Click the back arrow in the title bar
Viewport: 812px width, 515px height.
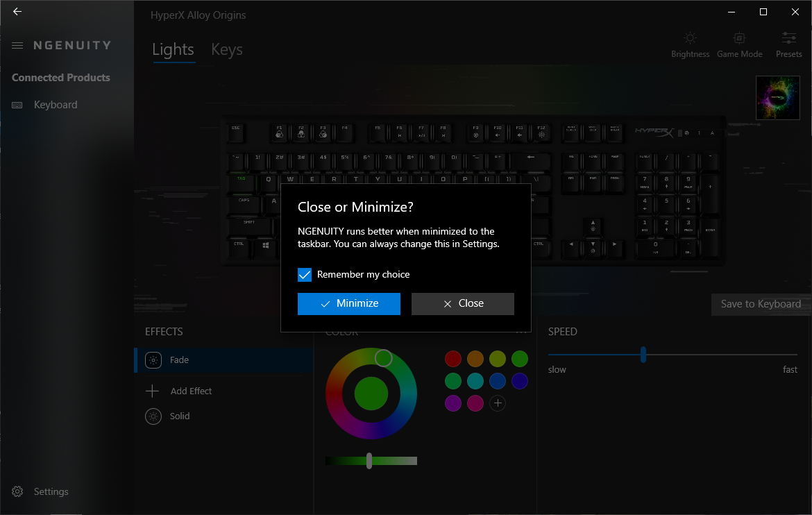pos(17,11)
